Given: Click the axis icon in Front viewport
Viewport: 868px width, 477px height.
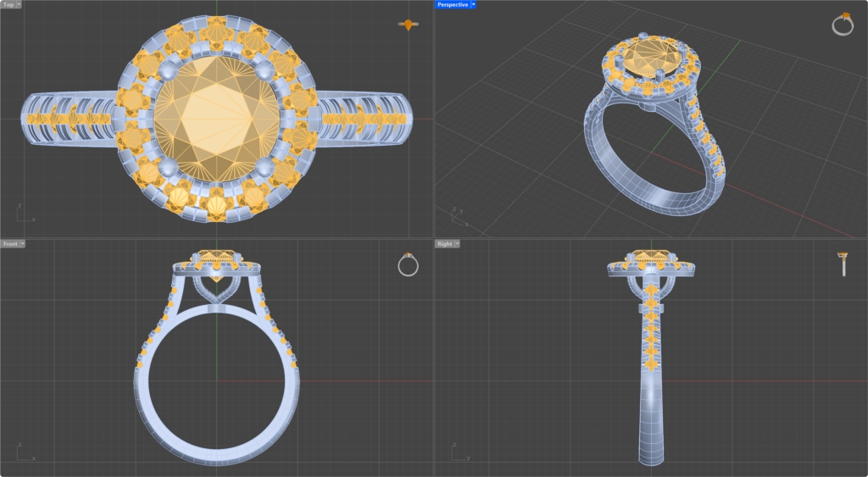Looking at the screenshot, I should click(x=23, y=452).
